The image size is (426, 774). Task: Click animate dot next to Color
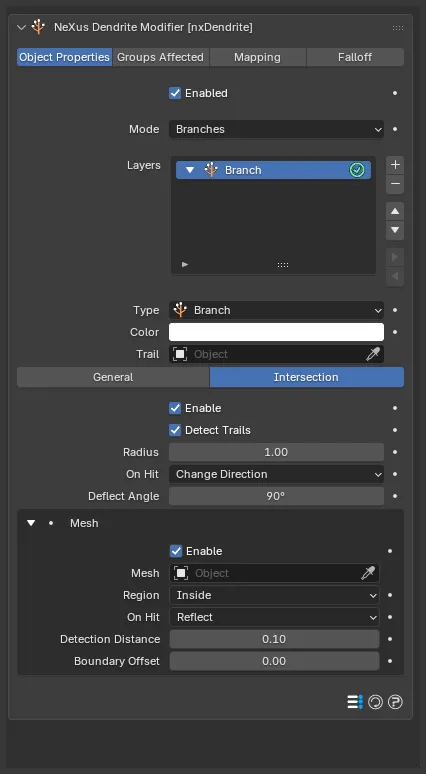pos(395,332)
